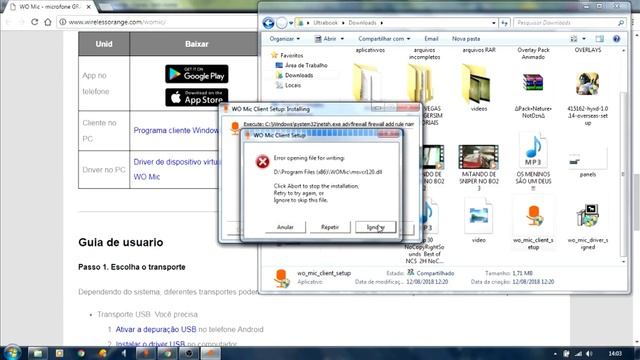The width and height of the screenshot is (640, 360).
Task: Click Nova pasta in Explorer toolbar
Action: pos(466,39)
